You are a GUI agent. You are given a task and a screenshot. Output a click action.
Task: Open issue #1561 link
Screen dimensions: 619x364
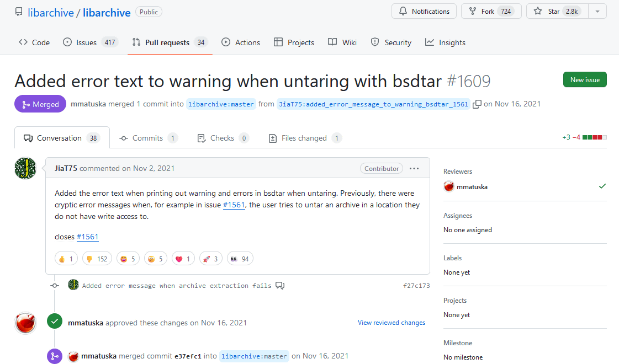pyautogui.click(x=87, y=237)
